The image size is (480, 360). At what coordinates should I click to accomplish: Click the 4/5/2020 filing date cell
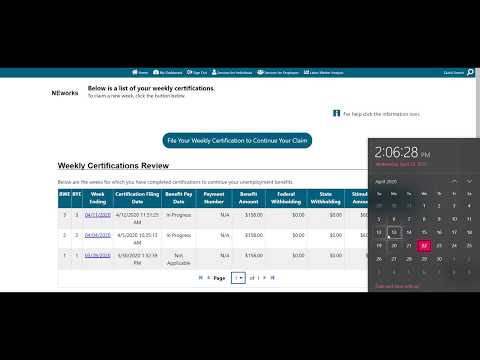point(137,239)
